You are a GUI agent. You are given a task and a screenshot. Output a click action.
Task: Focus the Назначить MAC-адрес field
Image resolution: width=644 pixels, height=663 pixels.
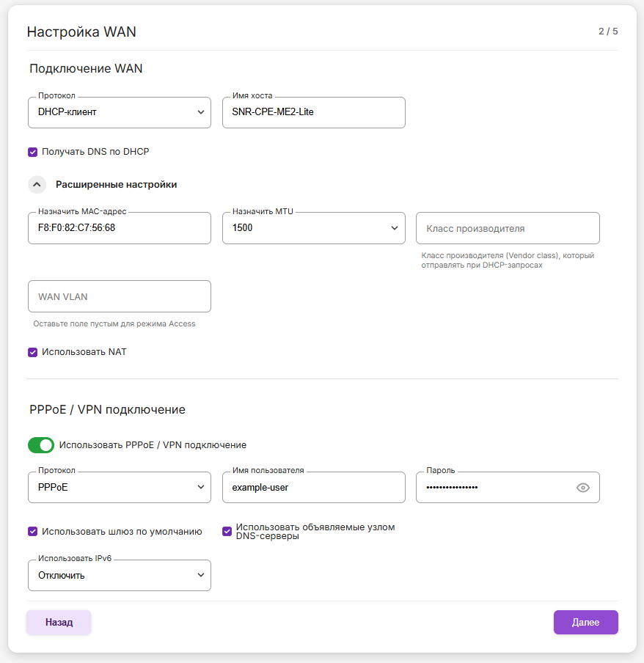click(120, 228)
